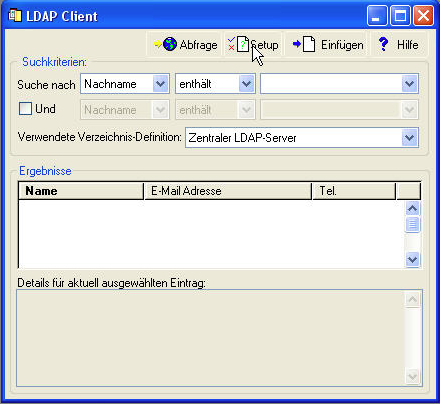Viewport: 440px width, 404px height.
Task: Click the Hilfe toolbar label
Action: 407,45
